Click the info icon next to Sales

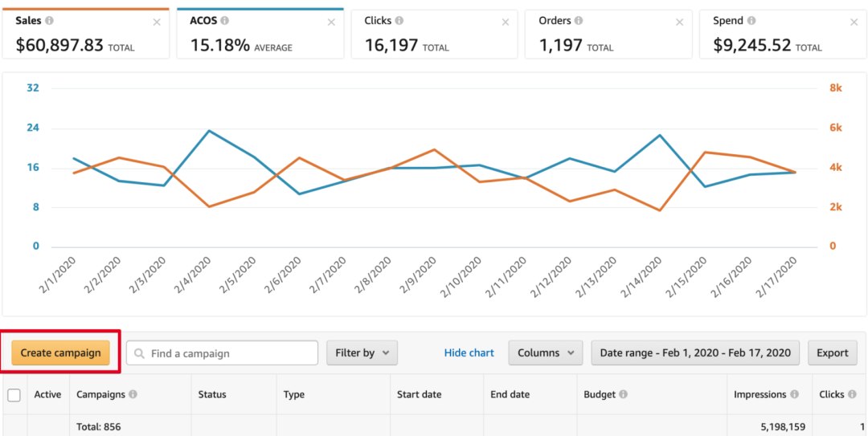click(50, 21)
